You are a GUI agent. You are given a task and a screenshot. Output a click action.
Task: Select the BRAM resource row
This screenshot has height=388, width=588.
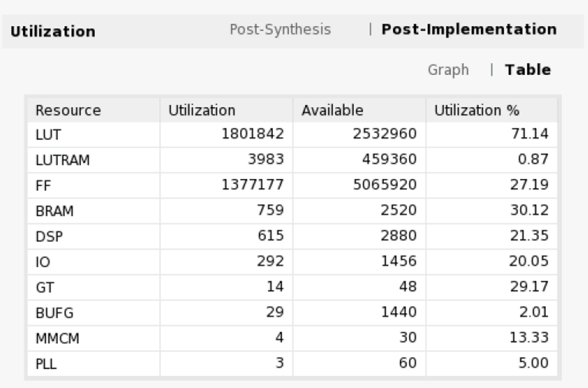pos(54,211)
